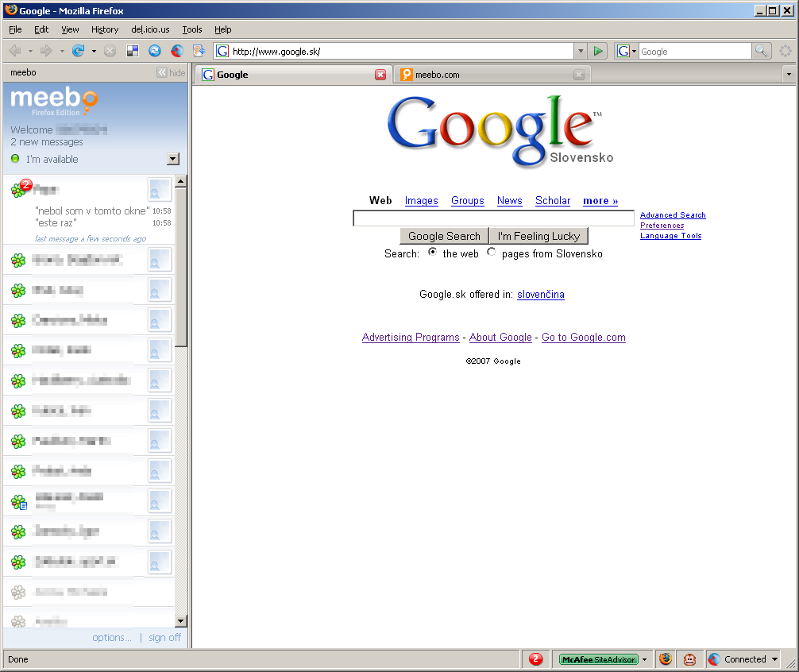
Task: Click the McAfee SiteAdvisor status button
Action: 598,659
